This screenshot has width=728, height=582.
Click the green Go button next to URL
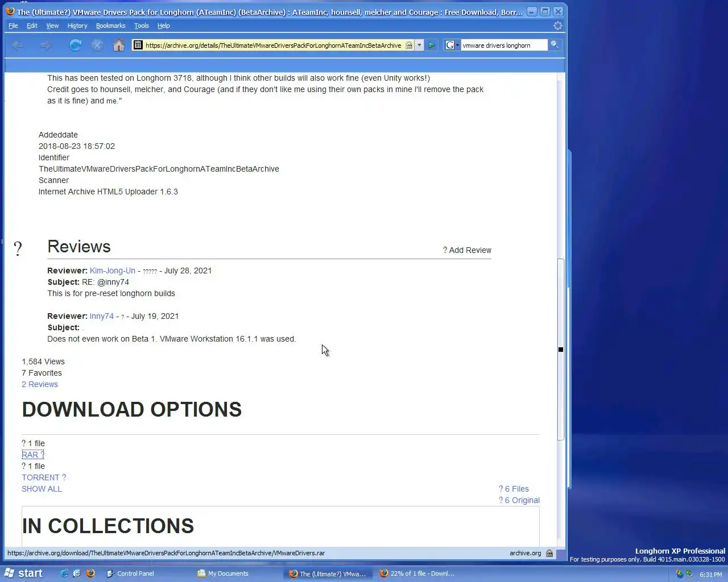tap(432, 45)
